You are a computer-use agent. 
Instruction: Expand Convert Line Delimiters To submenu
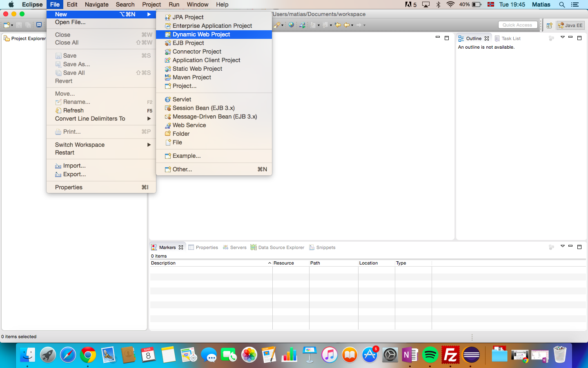click(x=101, y=119)
